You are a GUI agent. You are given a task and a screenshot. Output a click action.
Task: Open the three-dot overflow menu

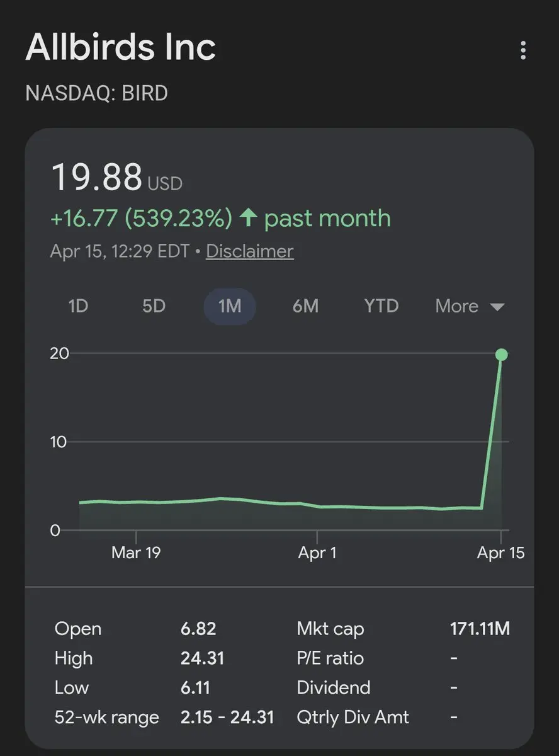(x=522, y=50)
